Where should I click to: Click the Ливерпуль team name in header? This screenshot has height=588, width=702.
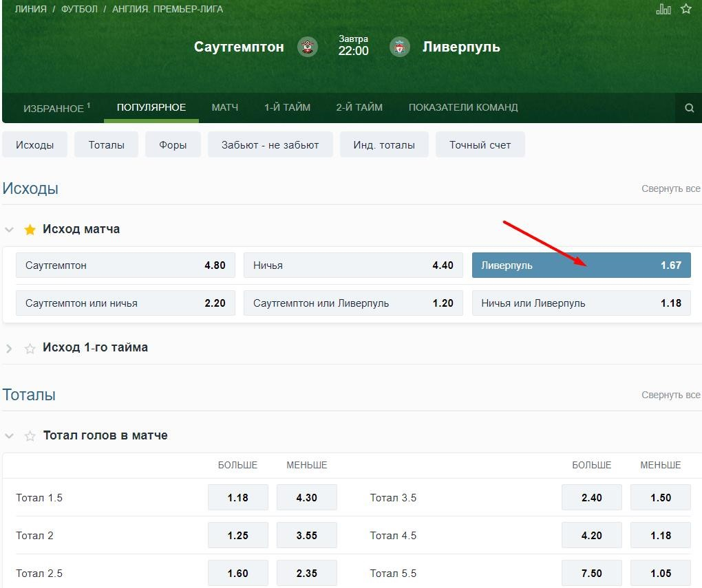[461, 47]
